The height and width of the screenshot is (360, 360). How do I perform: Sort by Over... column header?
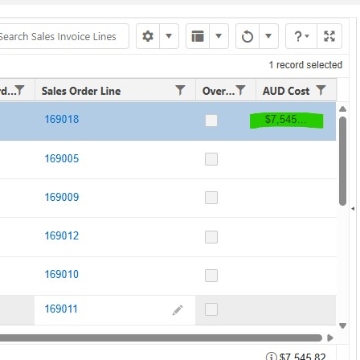(218, 91)
